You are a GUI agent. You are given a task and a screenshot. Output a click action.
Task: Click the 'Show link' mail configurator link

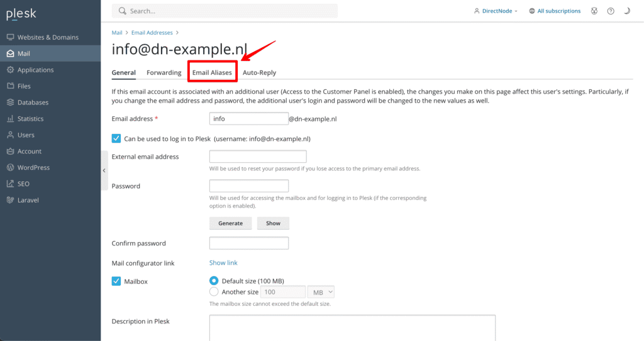(223, 263)
